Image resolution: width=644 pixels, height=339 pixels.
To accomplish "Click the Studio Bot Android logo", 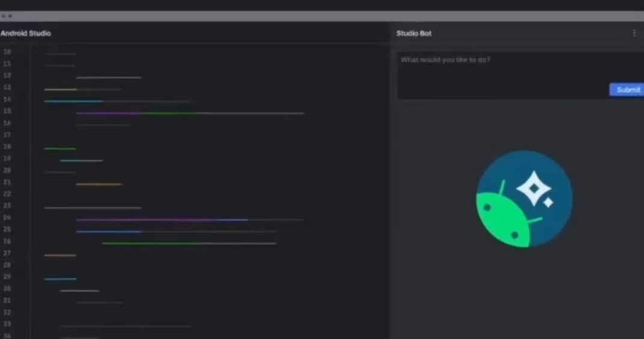I will tap(524, 198).
